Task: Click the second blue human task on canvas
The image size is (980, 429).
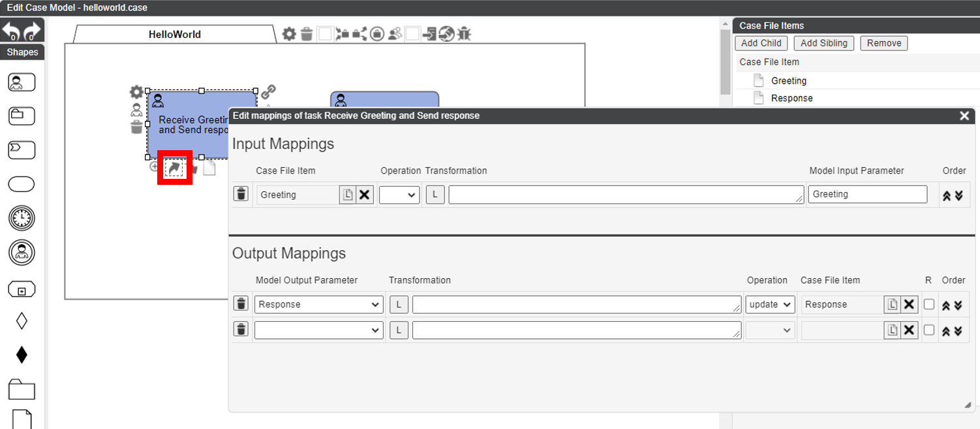Action: point(384,99)
